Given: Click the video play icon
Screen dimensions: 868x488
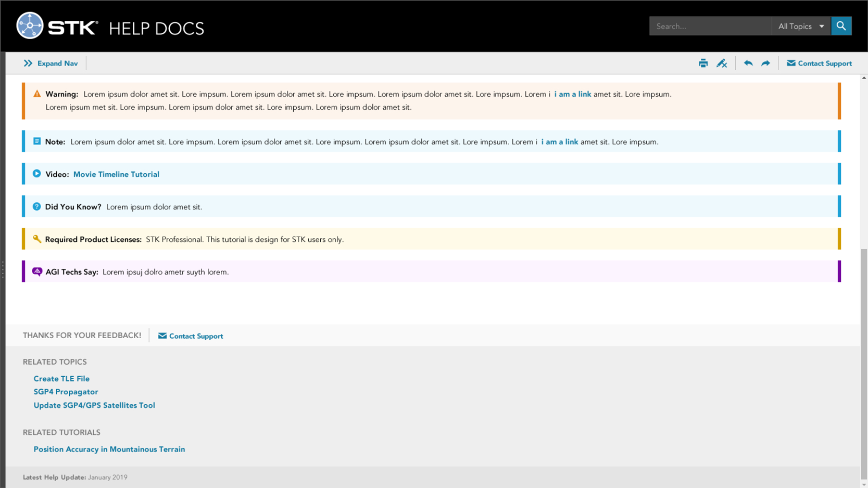Looking at the screenshot, I should [37, 174].
